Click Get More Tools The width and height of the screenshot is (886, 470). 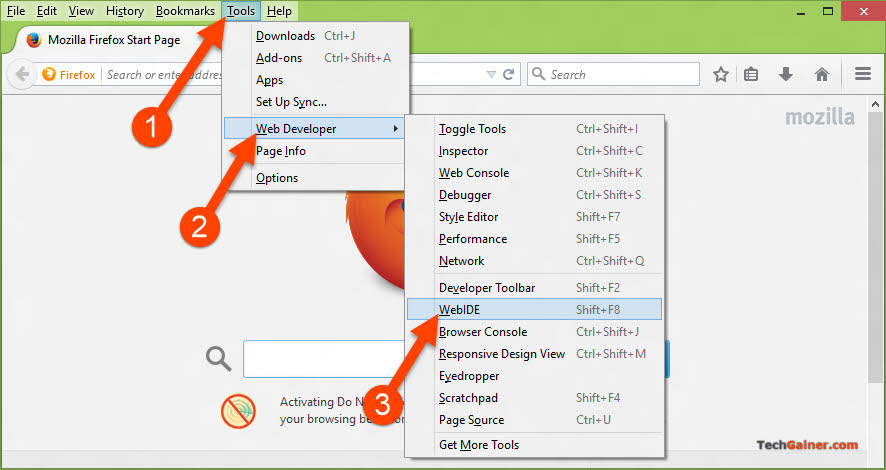point(535,445)
